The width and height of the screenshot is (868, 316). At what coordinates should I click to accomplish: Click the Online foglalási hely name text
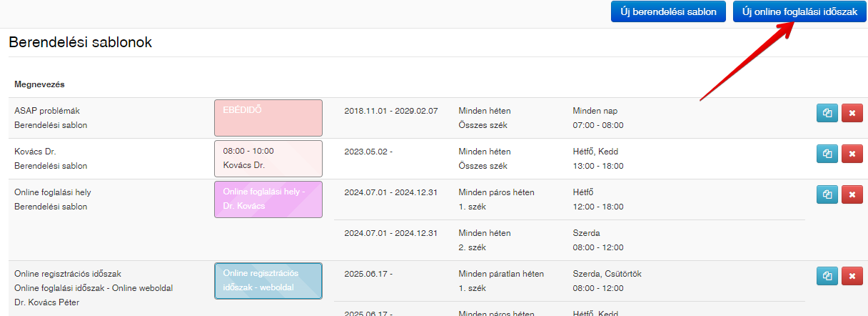(x=53, y=192)
